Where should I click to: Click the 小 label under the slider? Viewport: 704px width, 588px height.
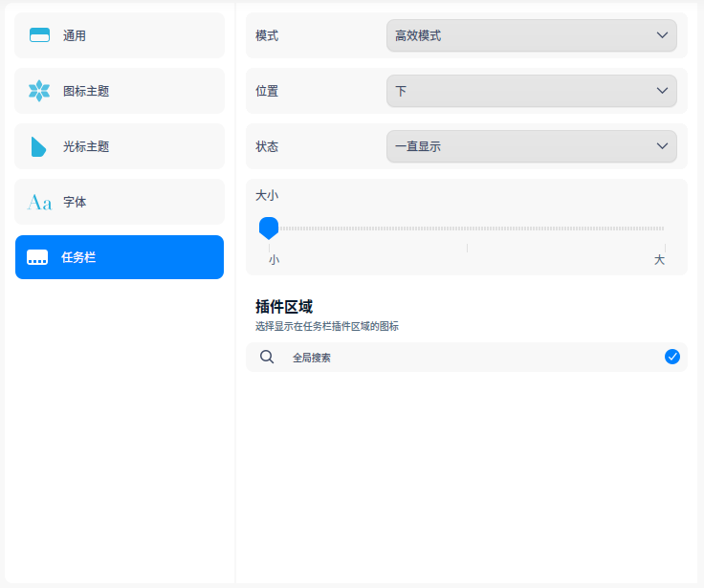point(274,260)
